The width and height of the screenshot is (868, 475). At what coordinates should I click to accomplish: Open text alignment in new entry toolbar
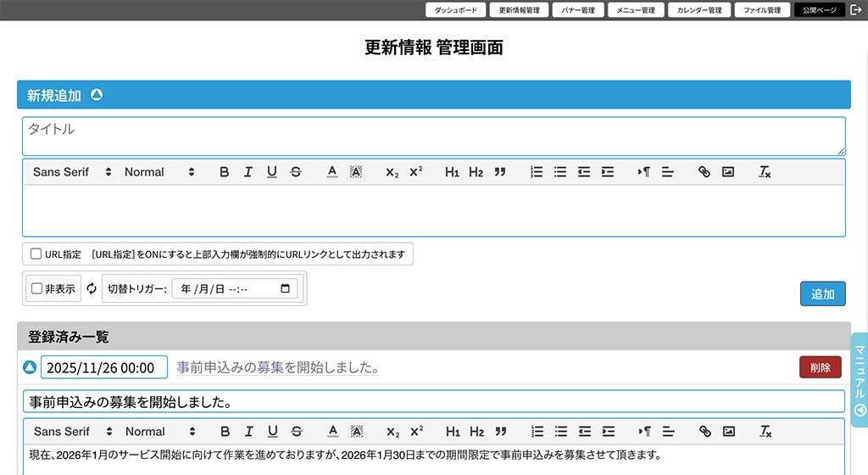668,172
